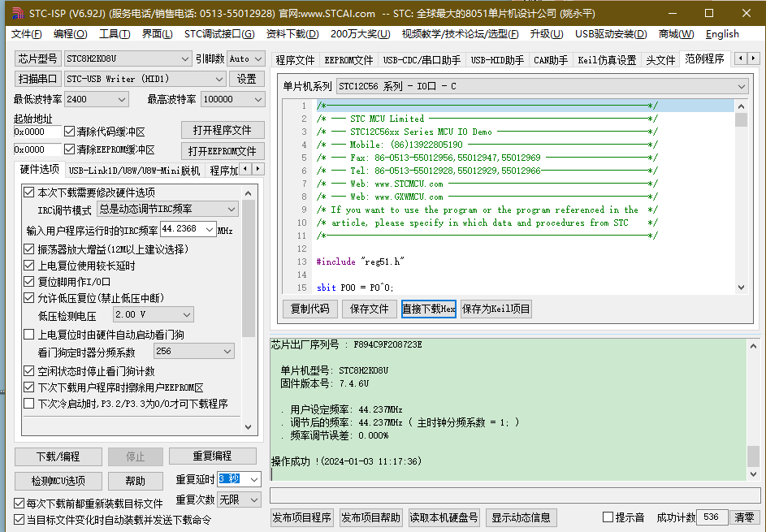Click output log scroll-down arrow

tap(753, 474)
